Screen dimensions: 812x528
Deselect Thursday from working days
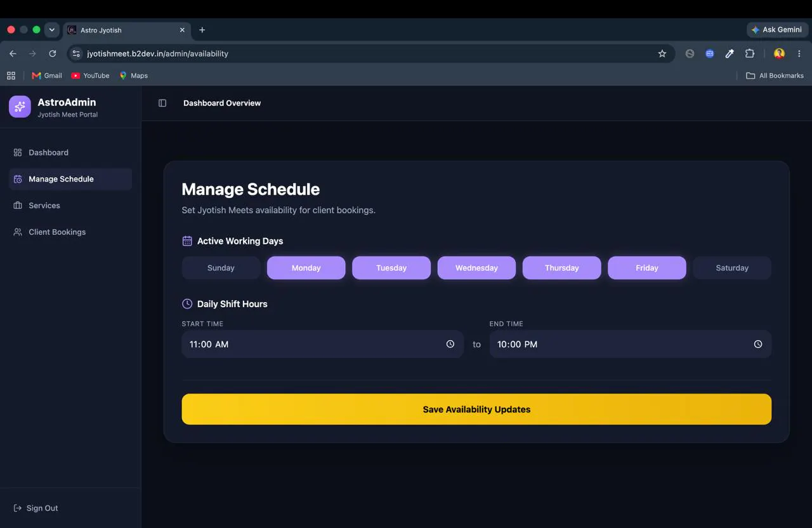(561, 268)
